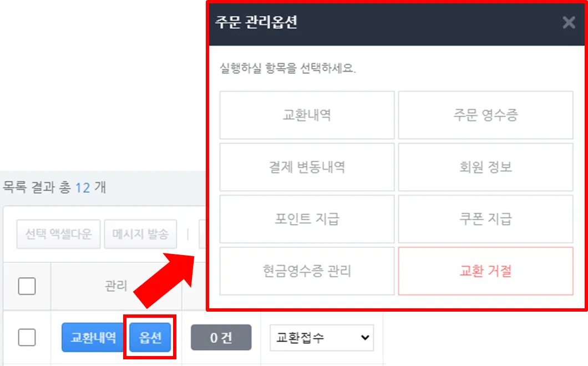Toggle the select-all checkbox in table header
Viewport: 588px width, 366px height.
27,286
